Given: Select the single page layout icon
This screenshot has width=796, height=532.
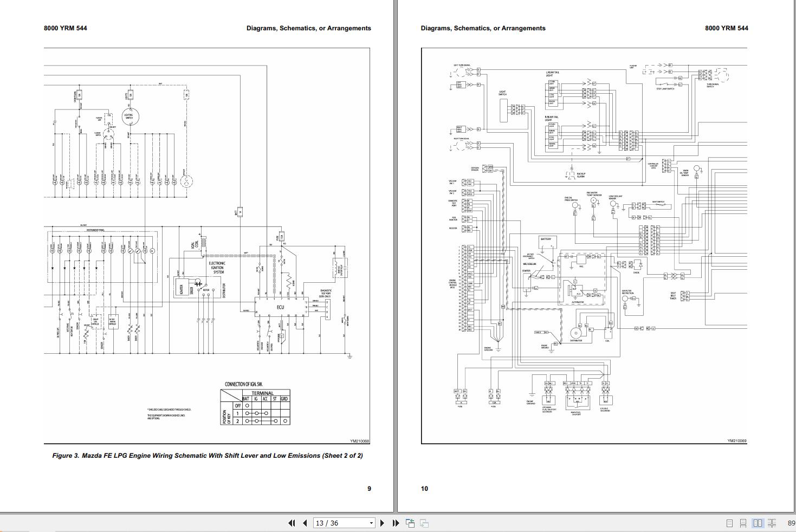Looking at the screenshot, I should pos(730,523).
